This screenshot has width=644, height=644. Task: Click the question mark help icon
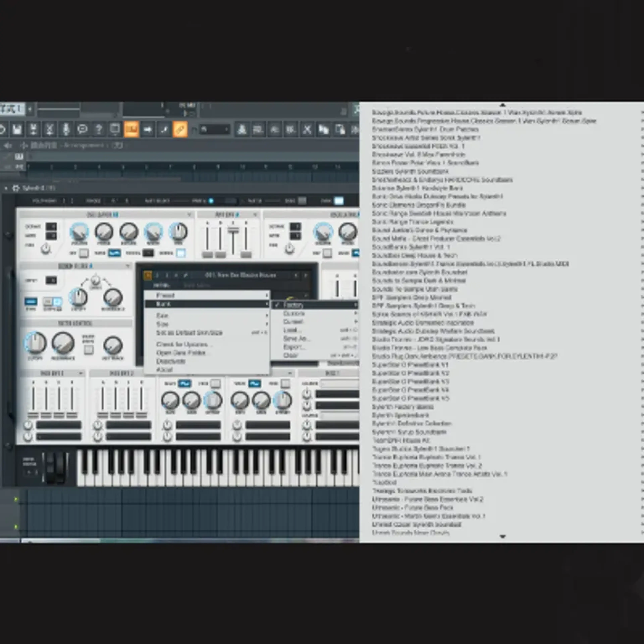pyautogui.click(x=99, y=129)
